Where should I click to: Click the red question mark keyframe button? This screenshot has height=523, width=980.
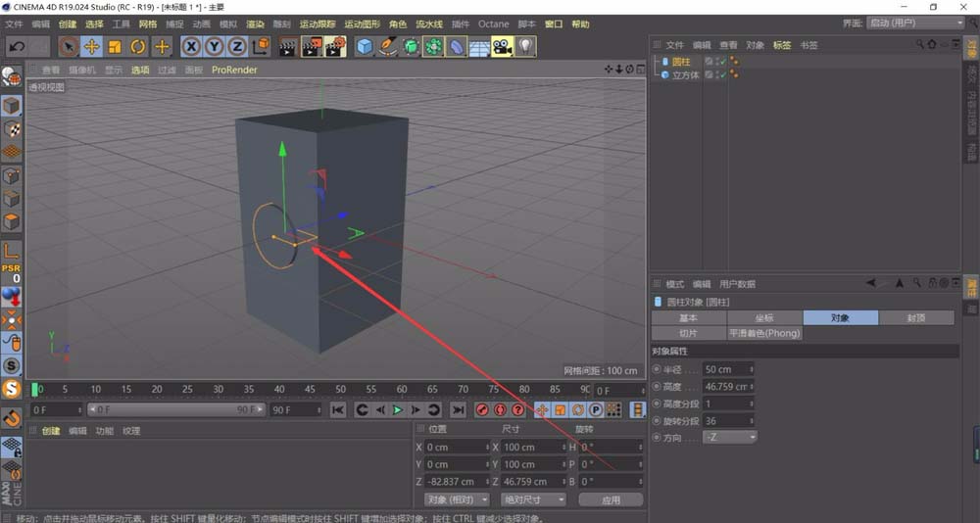pos(518,410)
